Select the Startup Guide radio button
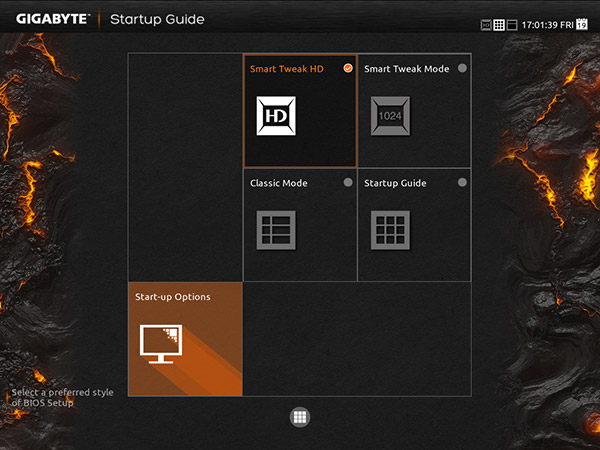The height and width of the screenshot is (450, 600). coord(462,182)
